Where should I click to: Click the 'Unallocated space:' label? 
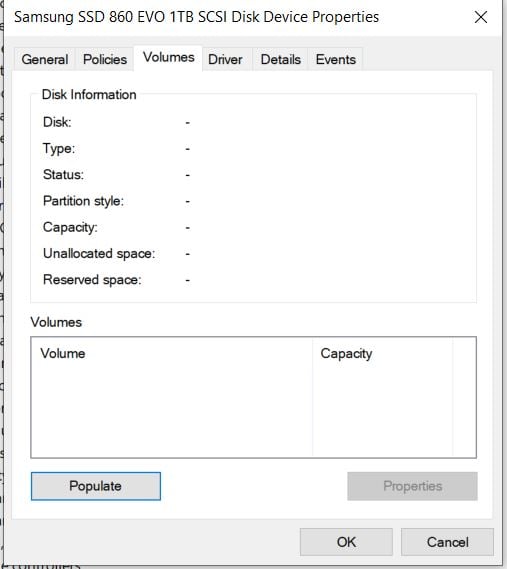[99, 254]
